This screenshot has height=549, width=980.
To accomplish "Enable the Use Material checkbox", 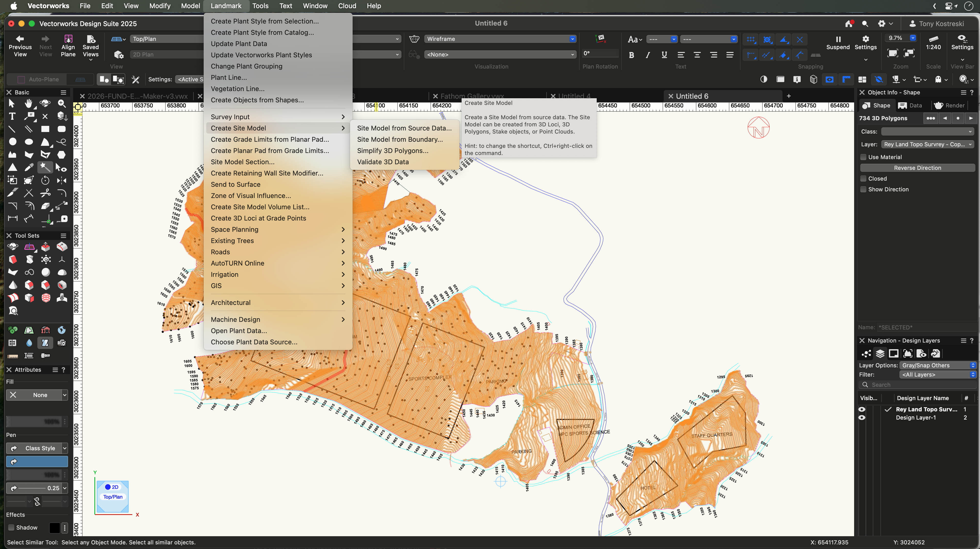I will pos(864,157).
